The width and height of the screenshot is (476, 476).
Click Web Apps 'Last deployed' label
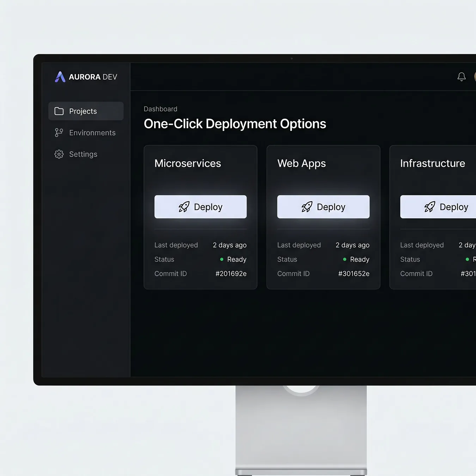[x=299, y=245]
